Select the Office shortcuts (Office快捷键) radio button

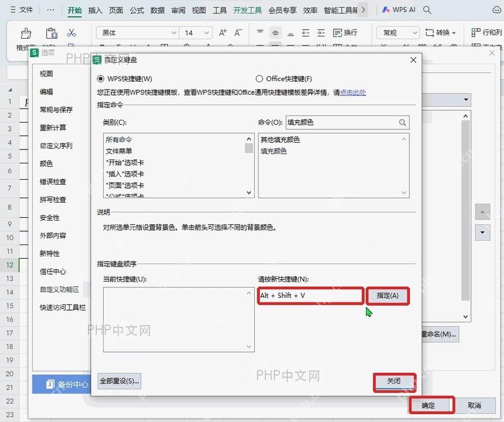[259, 79]
